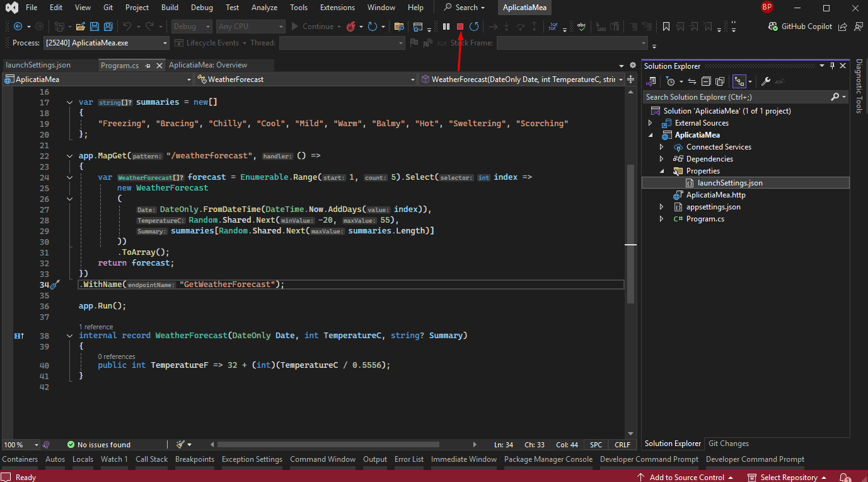The width and height of the screenshot is (868, 482).
Task: Click Add to Source Control
Action: pyautogui.click(x=686, y=478)
